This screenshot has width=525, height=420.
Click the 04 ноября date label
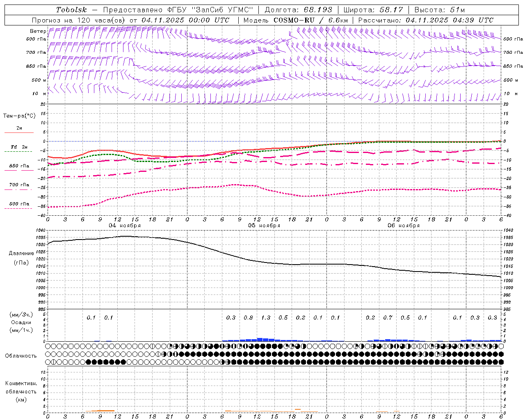[x=125, y=226]
